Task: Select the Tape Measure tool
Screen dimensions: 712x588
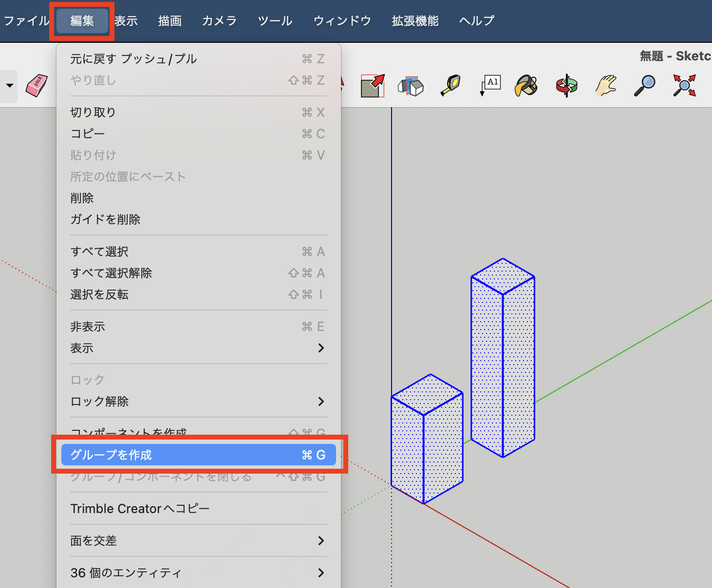Action: pos(450,85)
